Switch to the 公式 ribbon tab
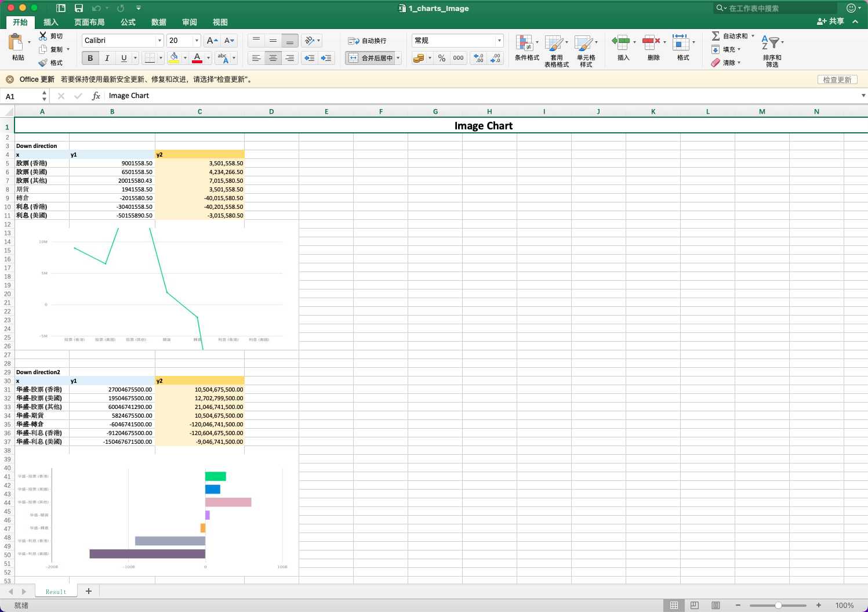This screenshot has height=612, width=868. pyautogui.click(x=128, y=22)
